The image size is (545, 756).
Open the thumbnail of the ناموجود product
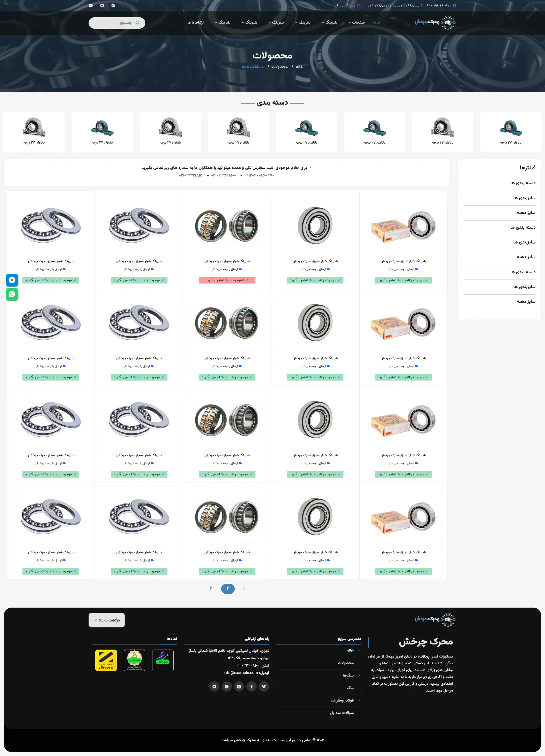[227, 226]
